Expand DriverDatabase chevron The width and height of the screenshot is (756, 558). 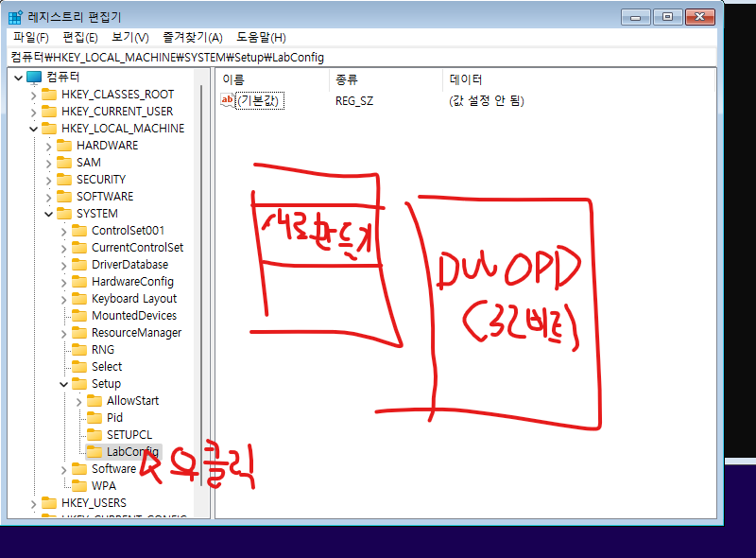click(63, 265)
